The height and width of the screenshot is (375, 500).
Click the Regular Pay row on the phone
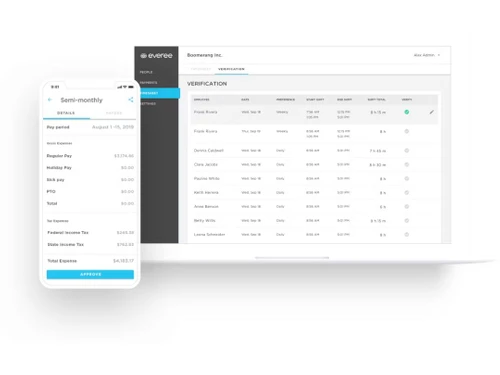(x=90, y=156)
